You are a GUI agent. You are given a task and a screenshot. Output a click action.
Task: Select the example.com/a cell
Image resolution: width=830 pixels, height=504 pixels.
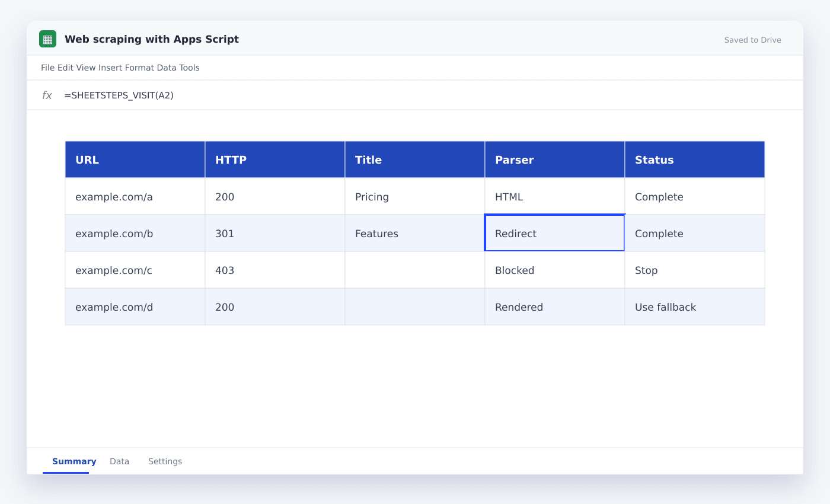[135, 196]
